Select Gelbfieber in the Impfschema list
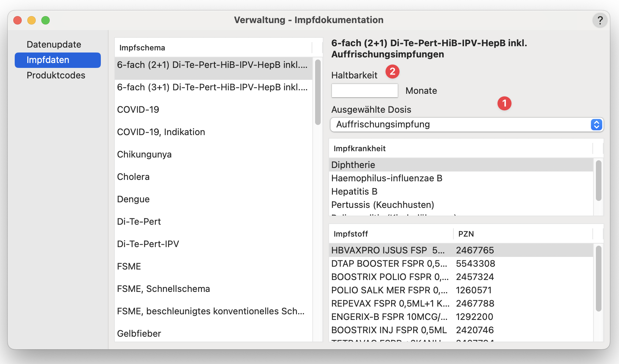 (139, 334)
